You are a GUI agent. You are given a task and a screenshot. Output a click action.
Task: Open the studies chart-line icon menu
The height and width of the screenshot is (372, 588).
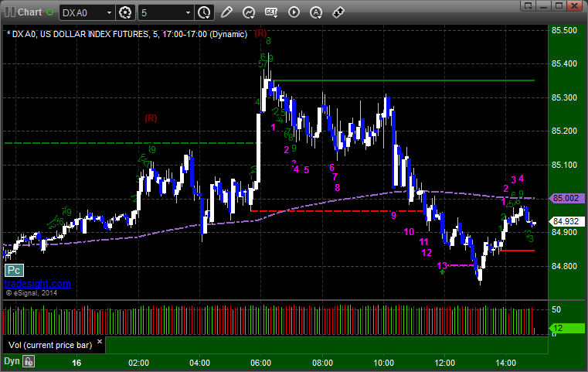[249, 12]
